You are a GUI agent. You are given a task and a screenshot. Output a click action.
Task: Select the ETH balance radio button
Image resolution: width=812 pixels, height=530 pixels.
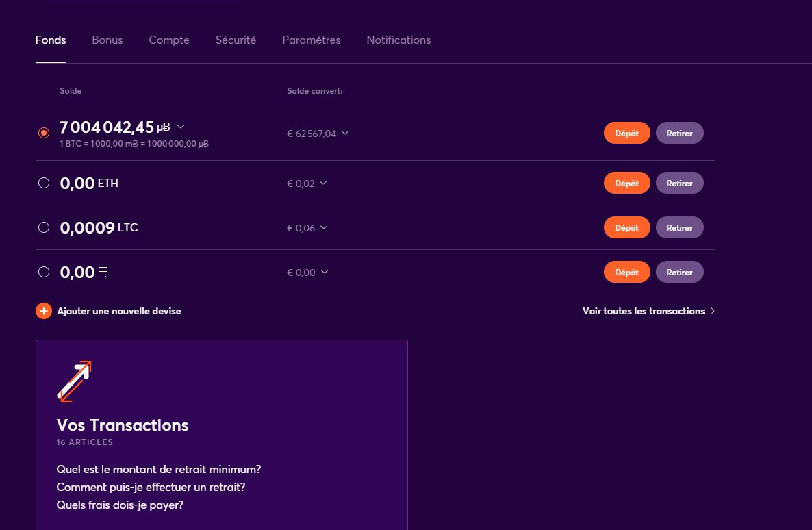(44, 183)
